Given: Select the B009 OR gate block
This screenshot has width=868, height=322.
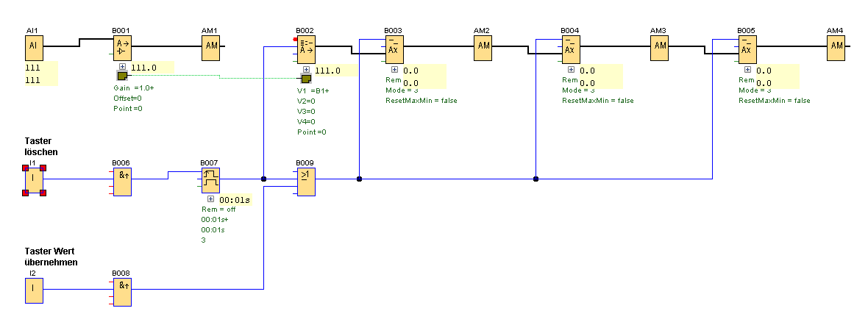Looking at the screenshot, I should [306, 182].
